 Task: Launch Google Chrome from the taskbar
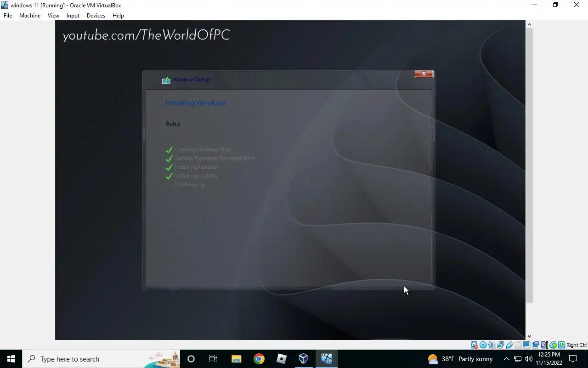click(x=259, y=359)
